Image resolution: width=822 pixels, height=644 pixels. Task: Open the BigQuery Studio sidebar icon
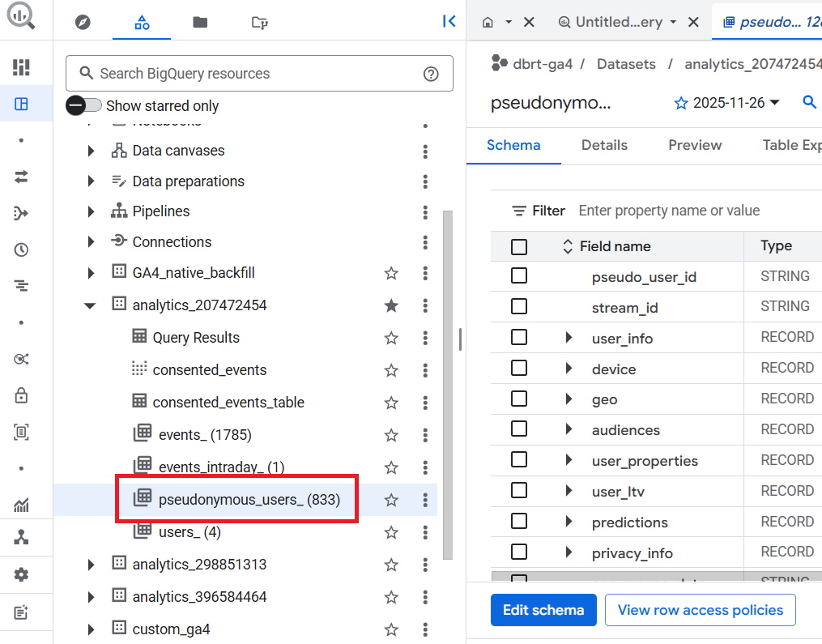click(21, 104)
